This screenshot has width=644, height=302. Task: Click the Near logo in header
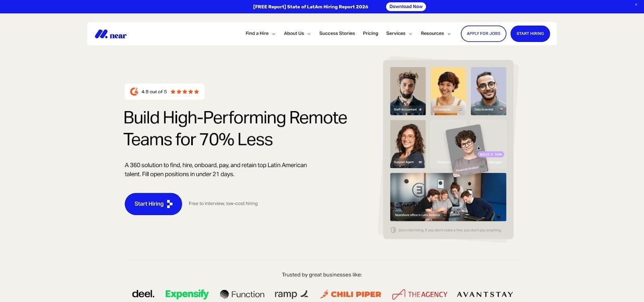[111, 34]
